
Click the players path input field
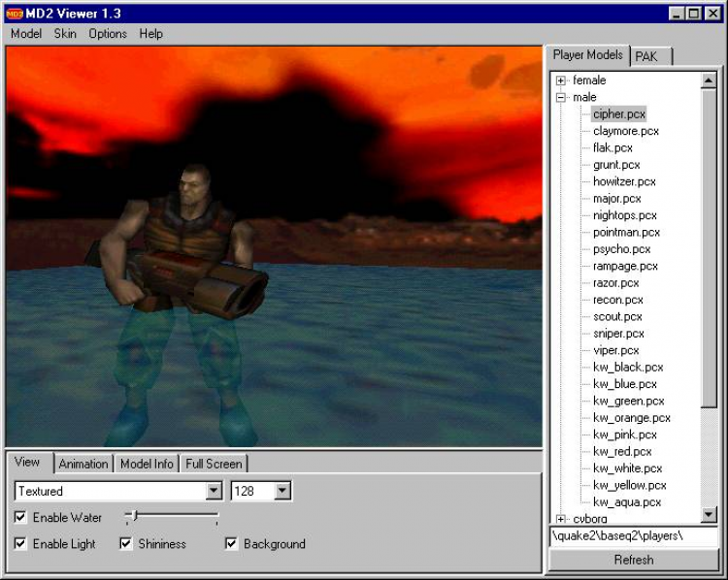pyautogui.click(x=633, y=536)
